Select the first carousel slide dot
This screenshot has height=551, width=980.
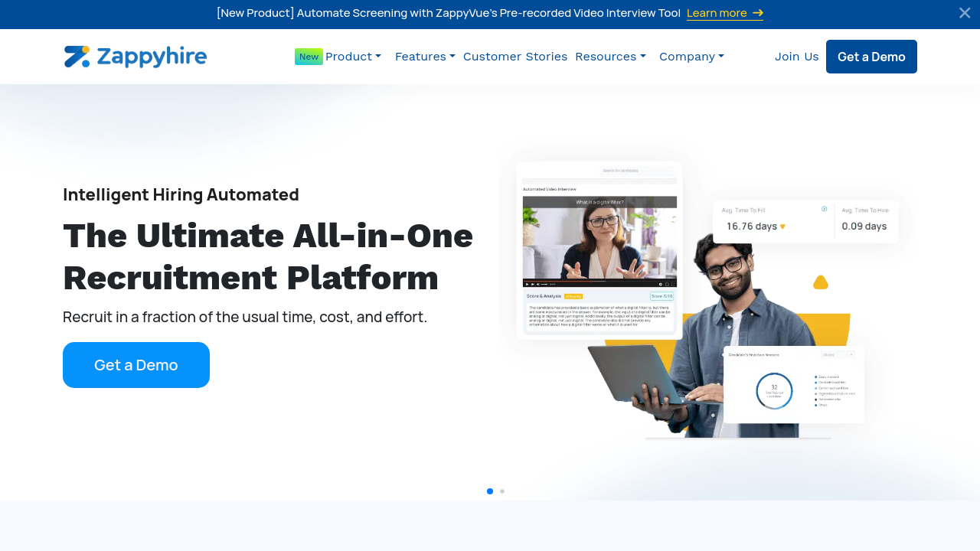(x=490, y=491)
